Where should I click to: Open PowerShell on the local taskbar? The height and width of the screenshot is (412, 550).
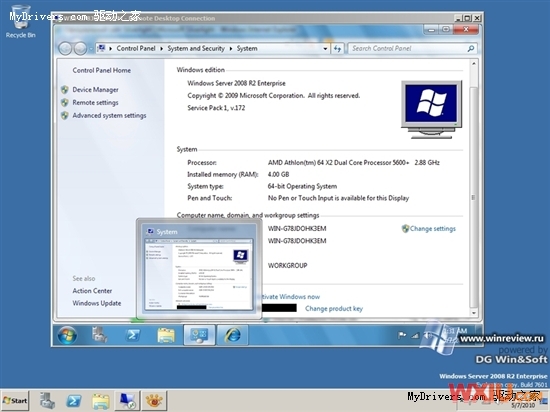pyautogui.click(x=74, y=400)
